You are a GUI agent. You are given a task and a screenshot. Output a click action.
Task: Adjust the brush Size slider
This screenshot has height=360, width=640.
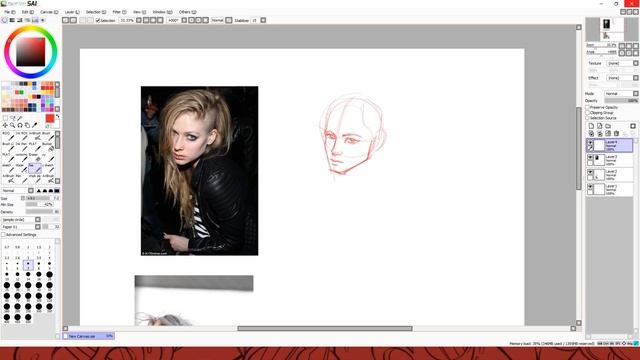tap(42, 198)
